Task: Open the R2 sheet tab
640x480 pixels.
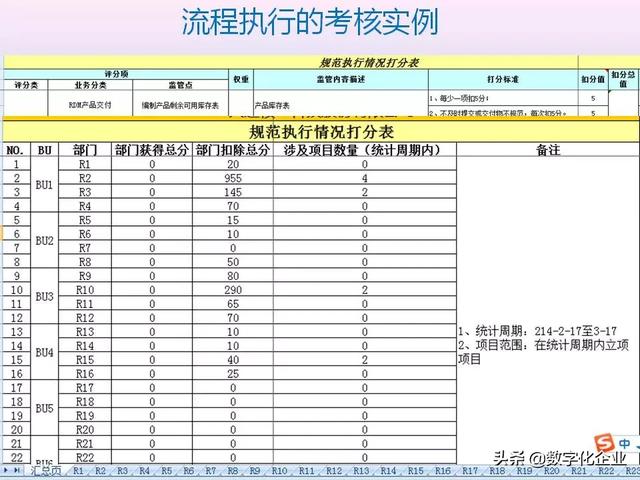Action: (x=100, y=471)
